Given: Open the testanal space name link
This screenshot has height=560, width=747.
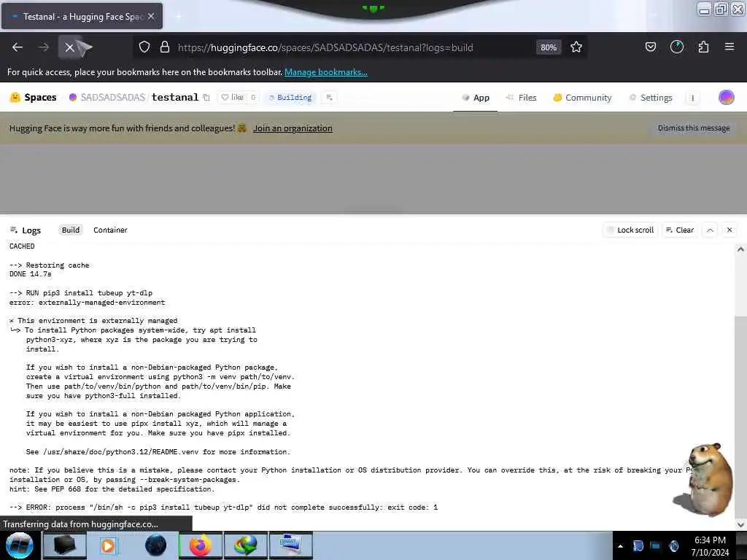Looking at the screenshot, I should [175, 97].
